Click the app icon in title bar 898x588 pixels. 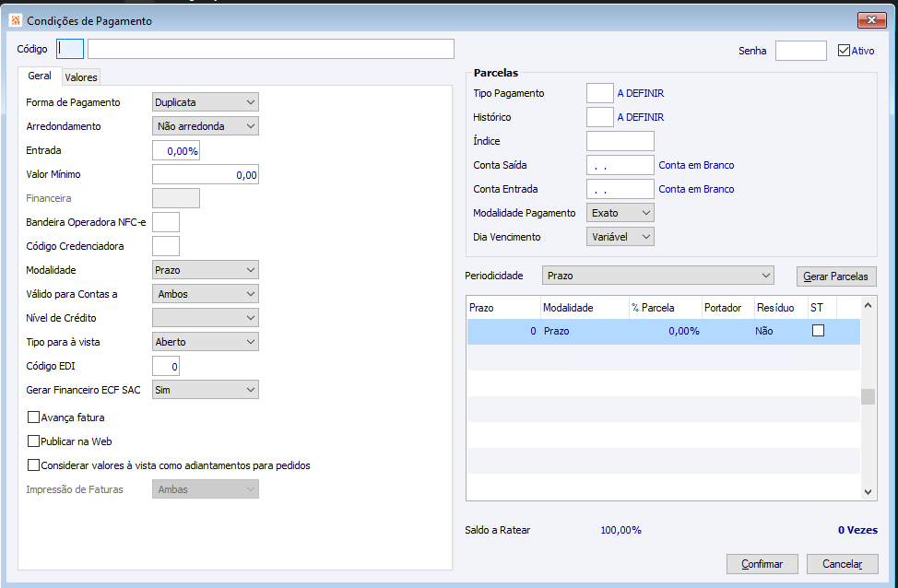pyautogui.click(x=15, y=20)
